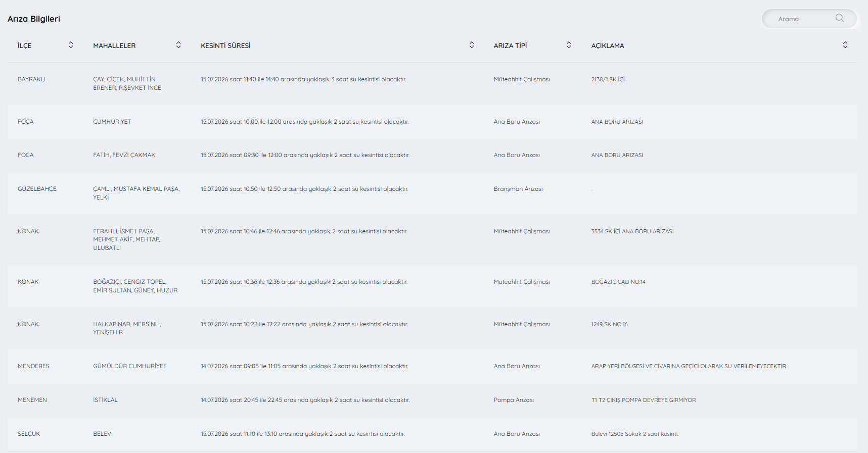Select the GÜZELBAHÇE outage row
Image resolution: width=868 pixels, height=453 pixels.
[432, 193]
